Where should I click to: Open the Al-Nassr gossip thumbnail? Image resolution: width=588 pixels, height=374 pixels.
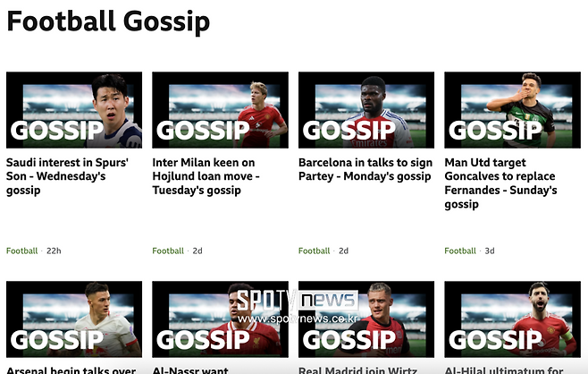(x=220, y=319)
